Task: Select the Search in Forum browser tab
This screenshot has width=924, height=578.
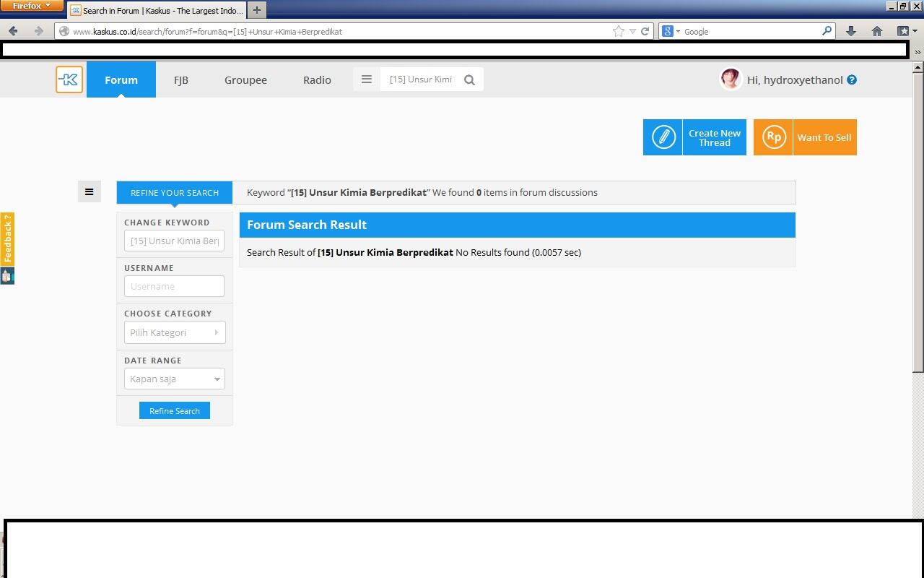Action: (x=157, y=11)
